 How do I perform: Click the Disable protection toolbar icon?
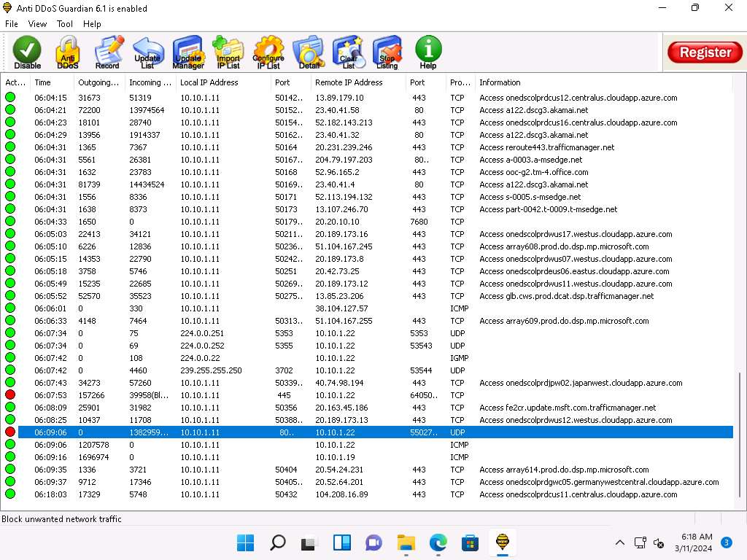tap(28, 52)
